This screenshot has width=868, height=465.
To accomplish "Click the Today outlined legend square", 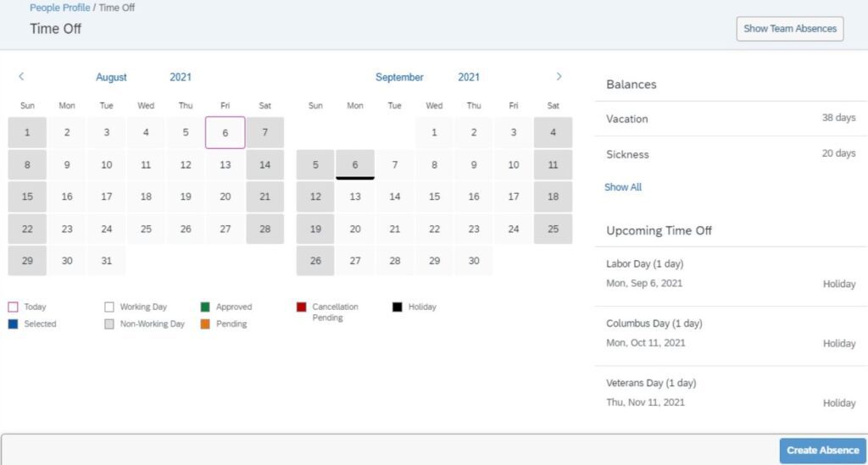I will coord(13,307).
